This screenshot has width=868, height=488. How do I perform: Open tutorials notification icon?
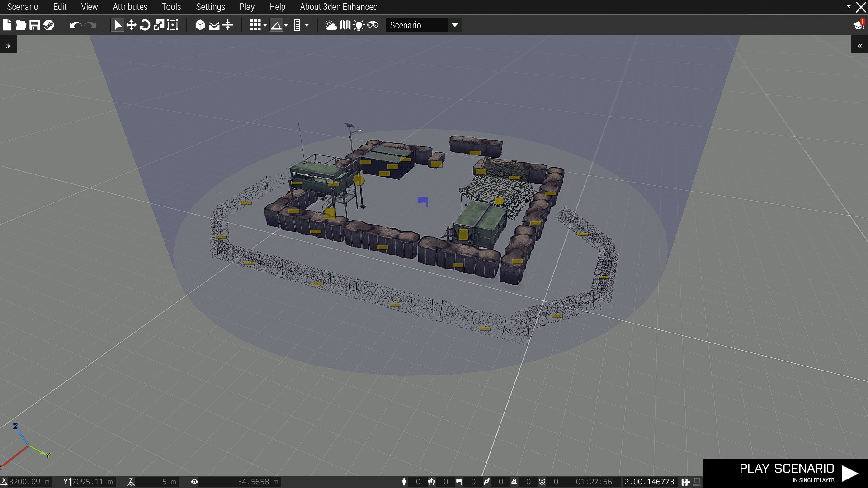pos(859,25)
